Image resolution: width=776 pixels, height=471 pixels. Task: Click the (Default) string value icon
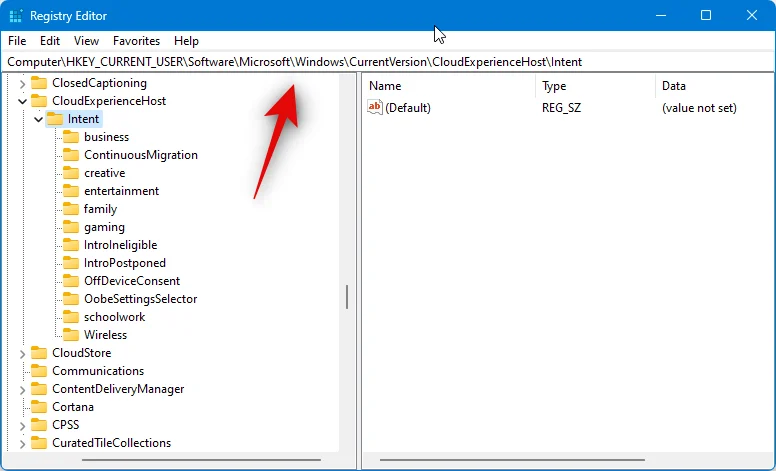pos(375,107)
